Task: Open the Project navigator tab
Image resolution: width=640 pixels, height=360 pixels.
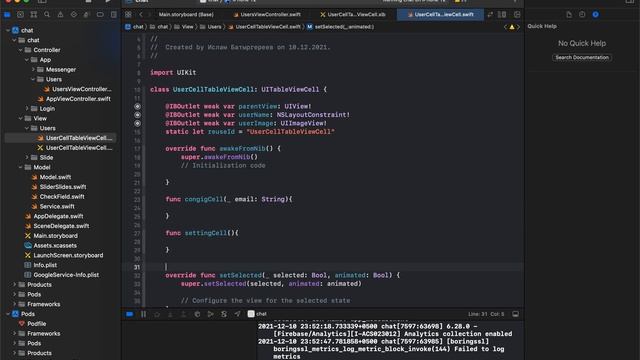Action: pyautogui.click(x=7, y=15)
